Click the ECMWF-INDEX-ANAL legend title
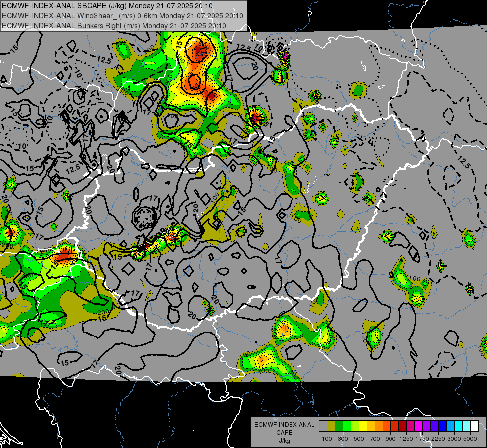The height and width of the screenshot is (448, 487). click(285, 425)
